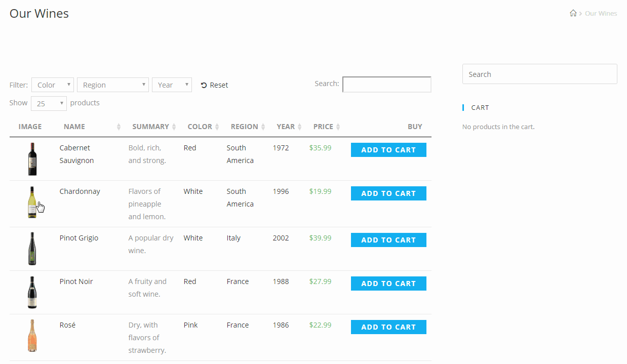Add Chardonnay to the cart
The height and width of the screenshot is (364, 627).
pyautogui.click(x=388, y=193)
